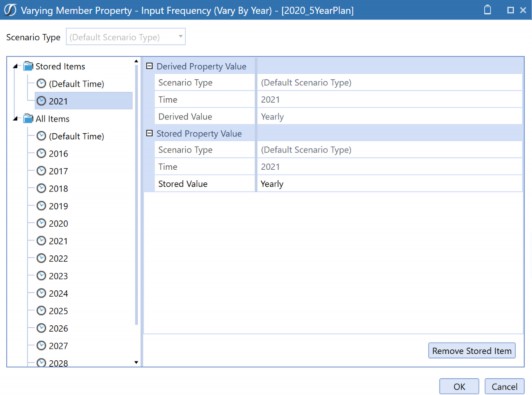Image resolution: width=532 pixels, height=395 pixels.
Task: Collapse the All Items tree node
Action: 15,119
